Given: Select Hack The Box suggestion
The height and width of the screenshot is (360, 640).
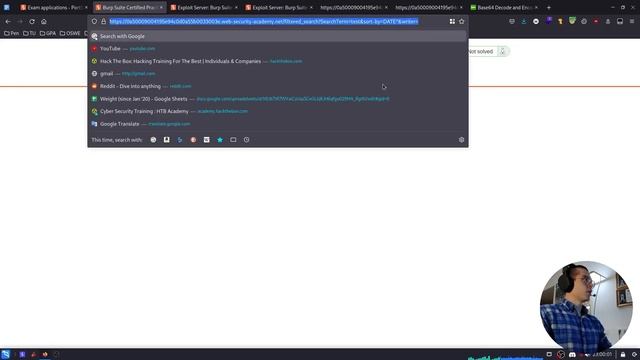Looking at the screenshot, I should click(278, 61).
